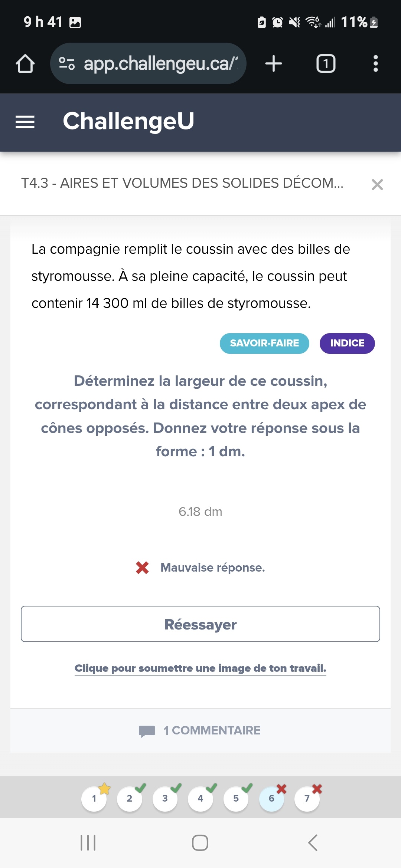Image resolution: width=401 pixels, height=868 pixels.
Task: Jump to question 2
Action: (130, 798)
